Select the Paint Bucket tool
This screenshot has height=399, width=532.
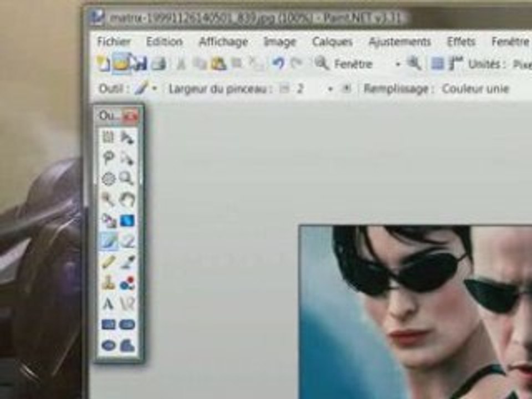[109, 221]
